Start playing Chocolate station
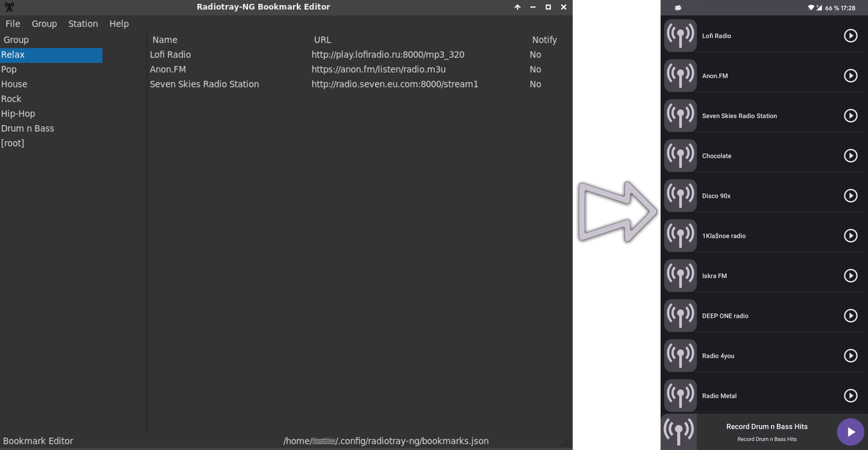The height and width of the screenshot is (450, 868). 850,156
